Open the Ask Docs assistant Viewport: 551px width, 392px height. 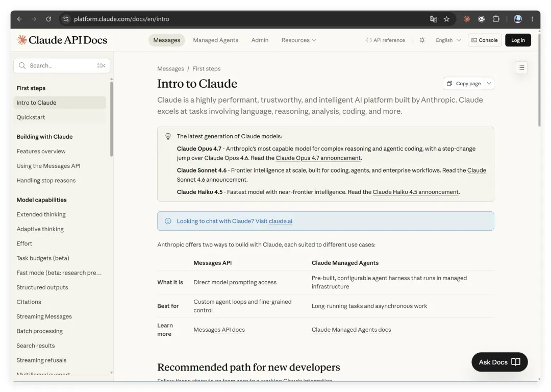pyautogui.click(x=499, y=362)
